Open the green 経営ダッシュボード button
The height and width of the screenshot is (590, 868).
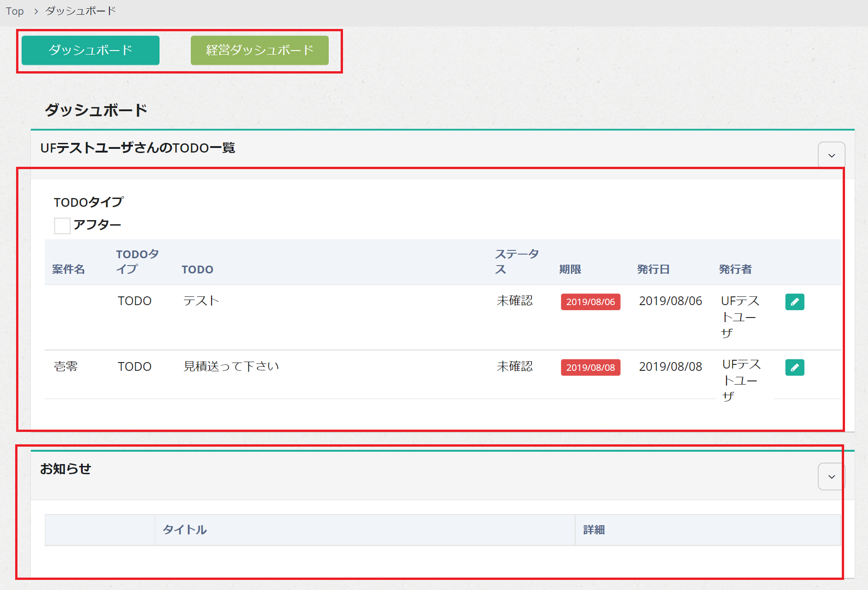[x=259, y=50]
